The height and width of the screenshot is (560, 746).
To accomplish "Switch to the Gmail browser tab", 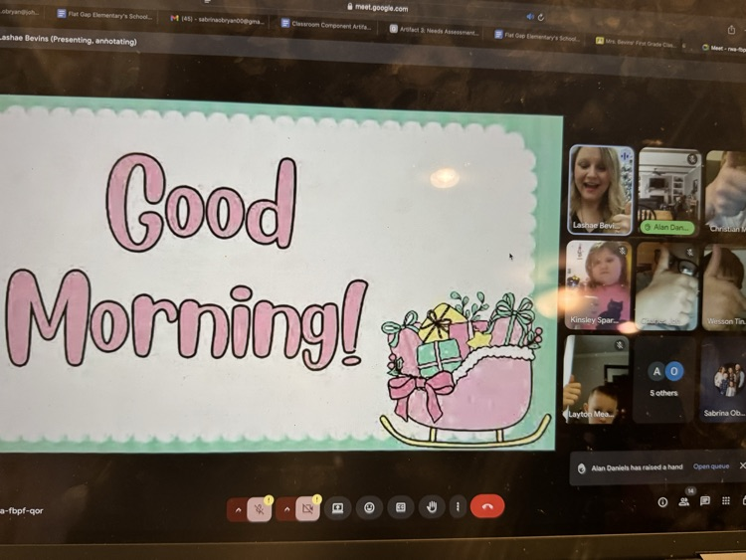I will (x=218, y=18).
